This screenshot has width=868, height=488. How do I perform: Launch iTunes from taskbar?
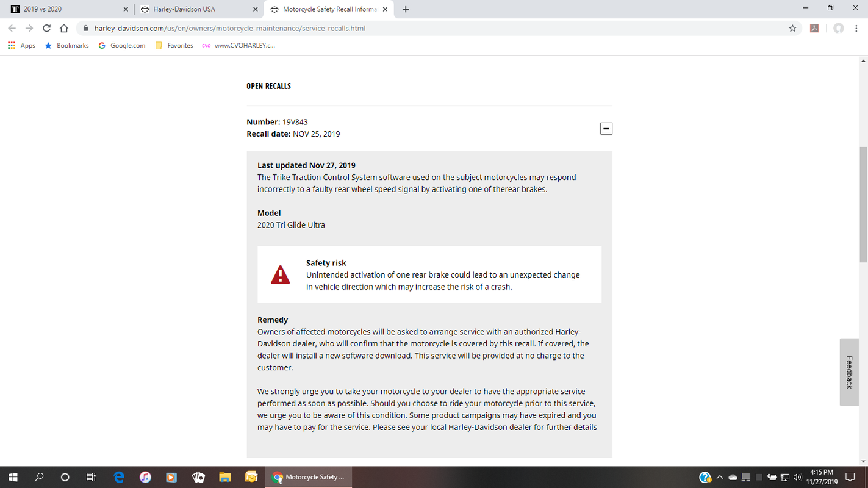pos(145,477)
